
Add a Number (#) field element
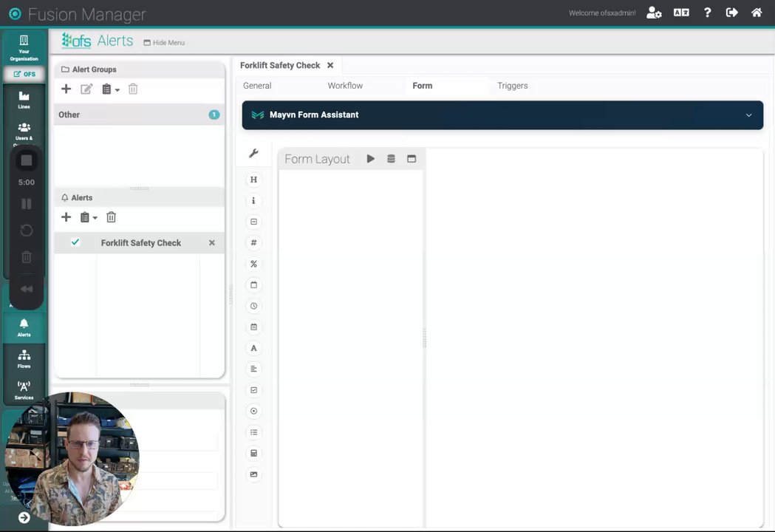[253, 243]
